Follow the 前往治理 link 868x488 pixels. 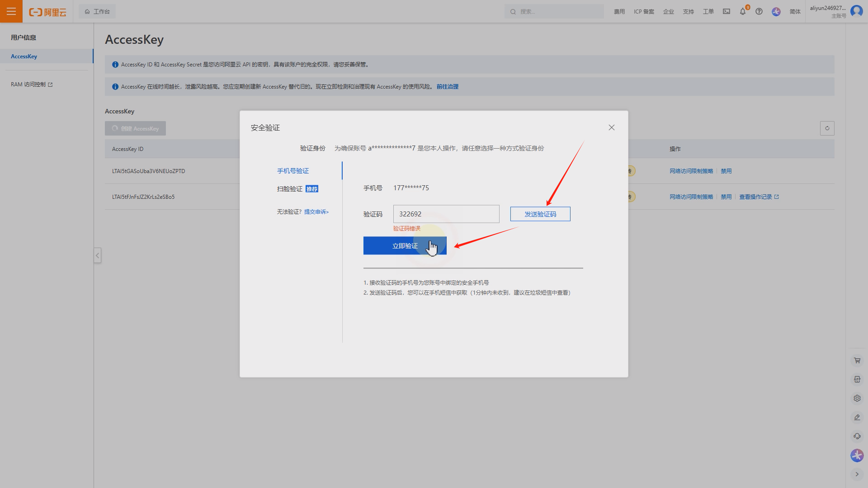pos(447,87)
